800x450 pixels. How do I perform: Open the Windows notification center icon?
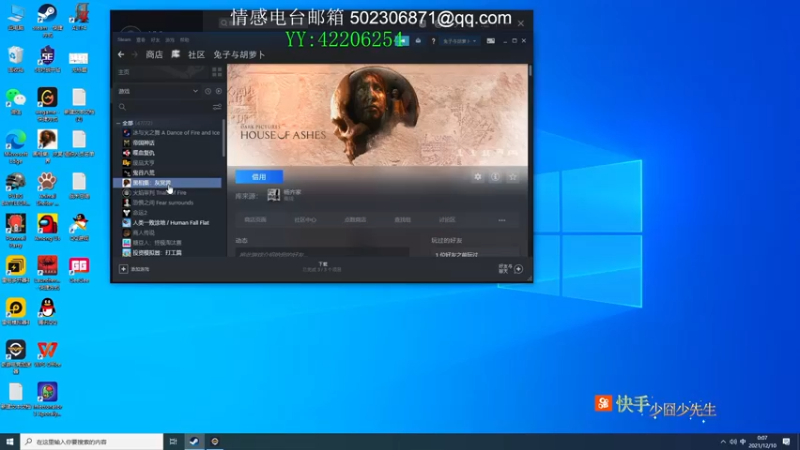786,441
